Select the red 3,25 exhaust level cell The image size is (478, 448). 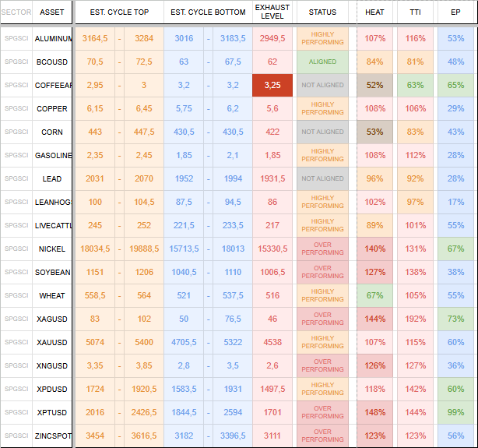point(272,86)
